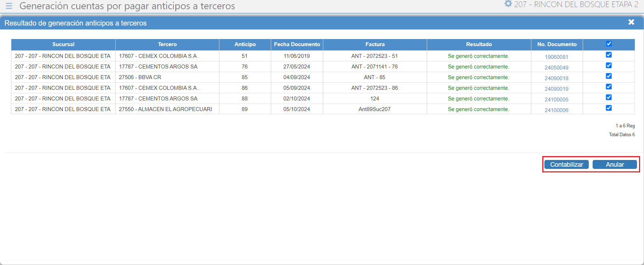Click anticipo cell 76
The width and height of the screenshot is (644, 265).
coord(245,67)
